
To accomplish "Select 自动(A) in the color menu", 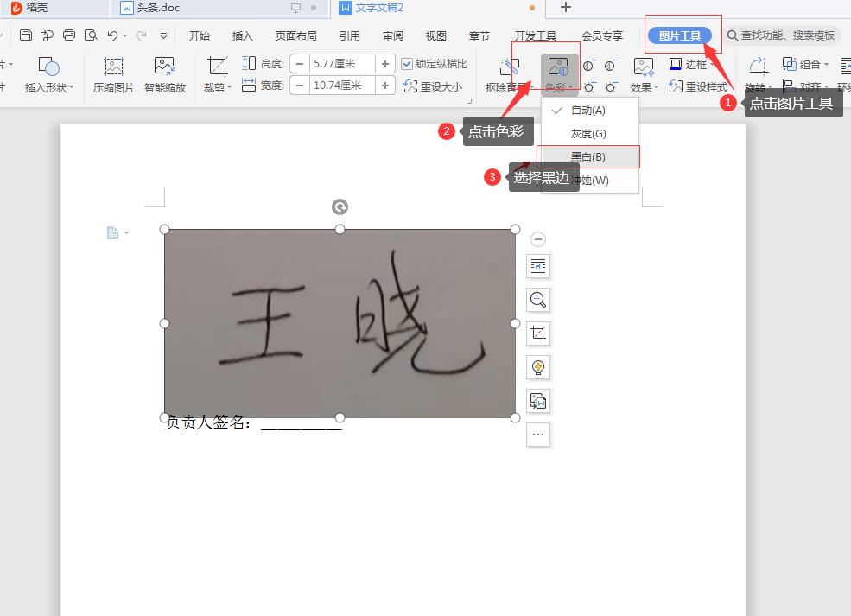I will tap(587, 110).
